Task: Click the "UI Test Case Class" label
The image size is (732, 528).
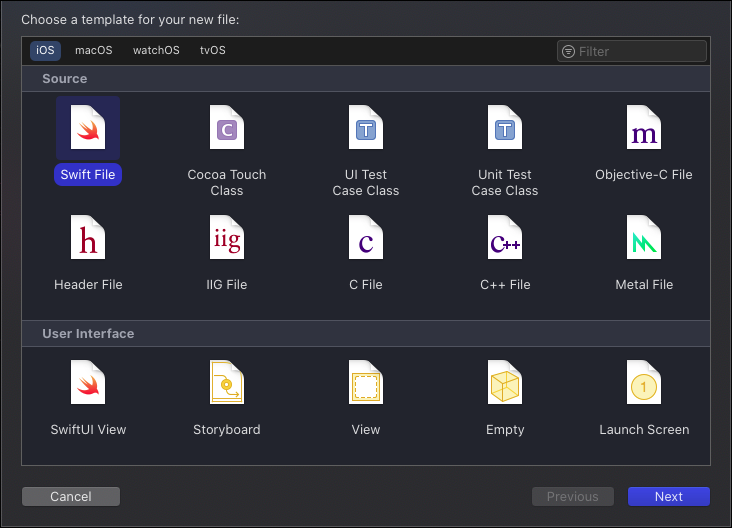Action: [x=366, y=183]
